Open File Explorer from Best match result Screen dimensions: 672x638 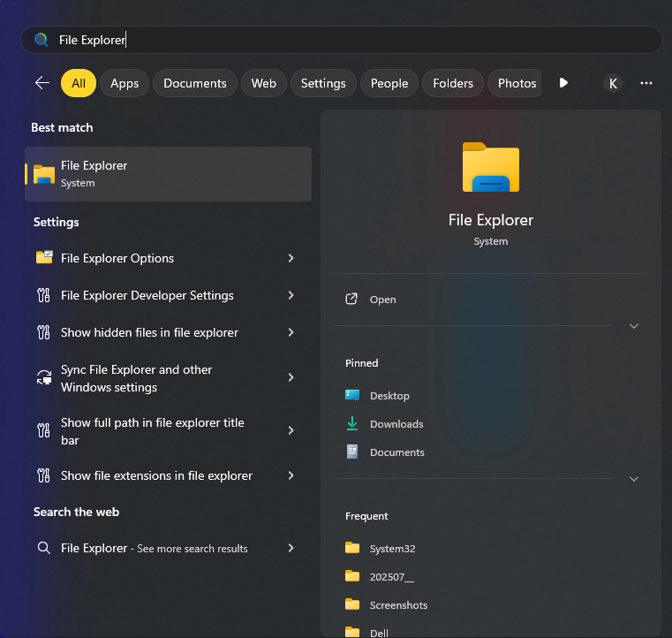pos(168,174)
